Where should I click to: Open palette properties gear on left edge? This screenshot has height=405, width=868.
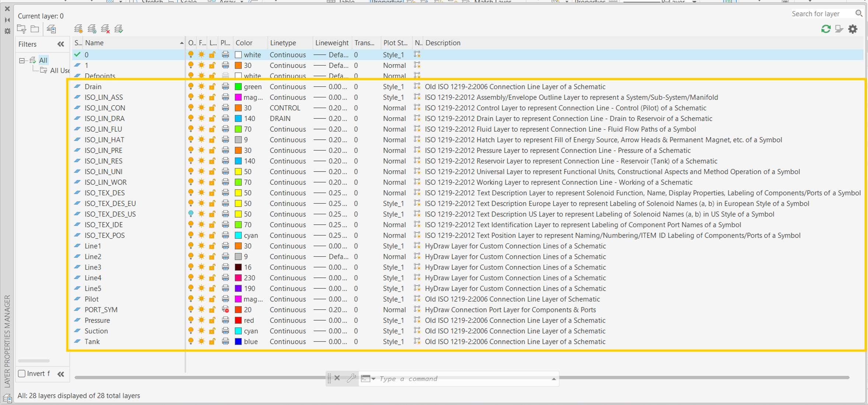tap(7, 31)
